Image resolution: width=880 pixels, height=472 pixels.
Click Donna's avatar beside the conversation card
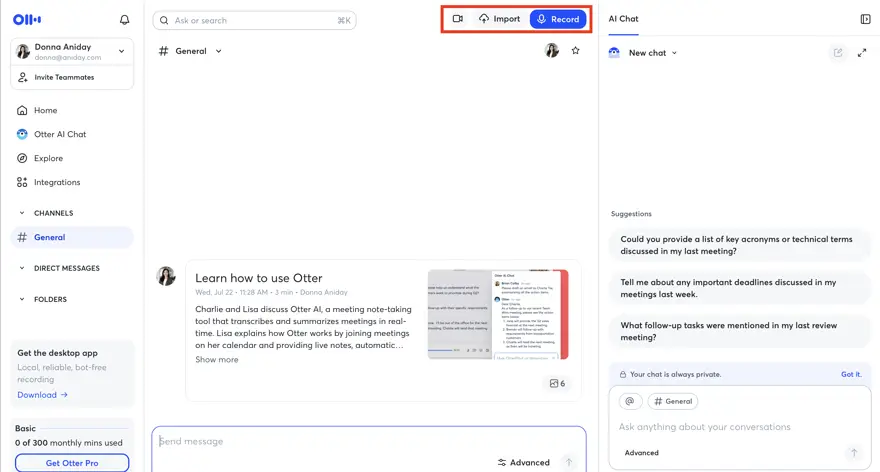coord(166,276)
